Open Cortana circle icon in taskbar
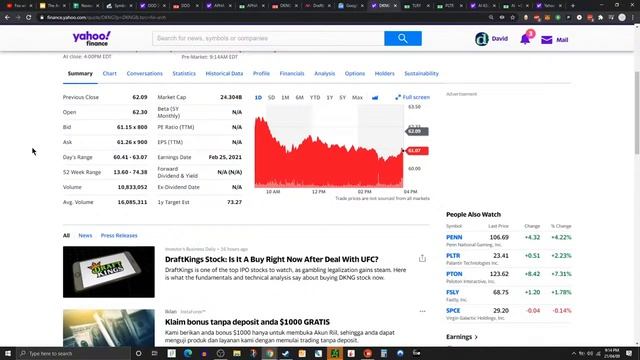 point(138,353)
